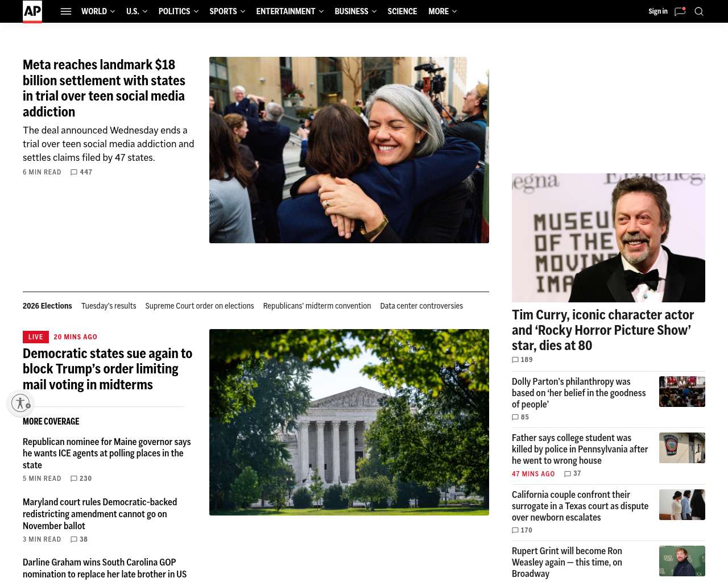The image size is (728, 582).
Task: Open Rupert Grint Ron Weasley Broadway story
Action: [x=567, y=562]
